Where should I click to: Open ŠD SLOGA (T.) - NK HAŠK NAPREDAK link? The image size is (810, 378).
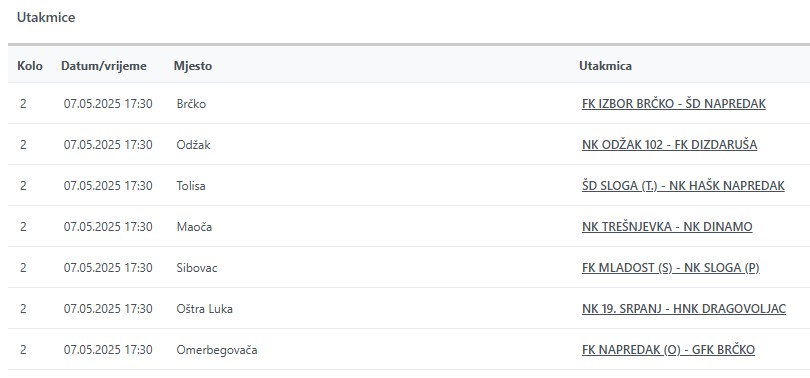pyautogui.click(x=683, y=186)
